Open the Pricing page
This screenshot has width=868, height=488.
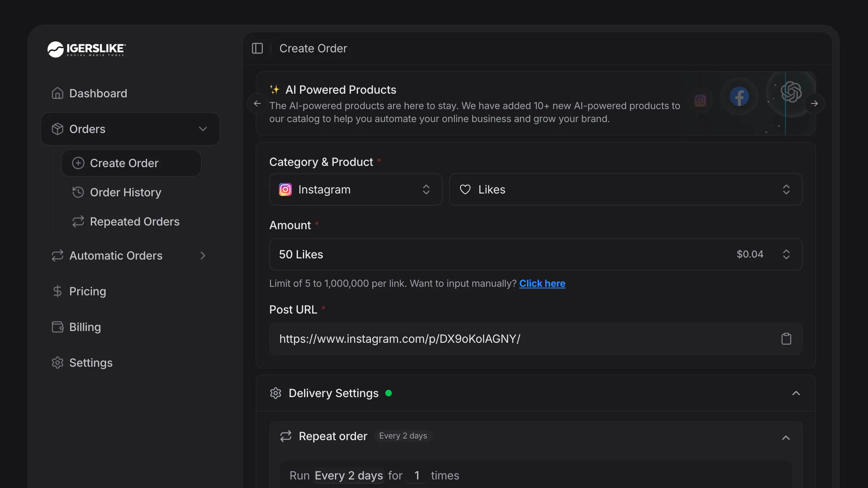tap(130, 291)
